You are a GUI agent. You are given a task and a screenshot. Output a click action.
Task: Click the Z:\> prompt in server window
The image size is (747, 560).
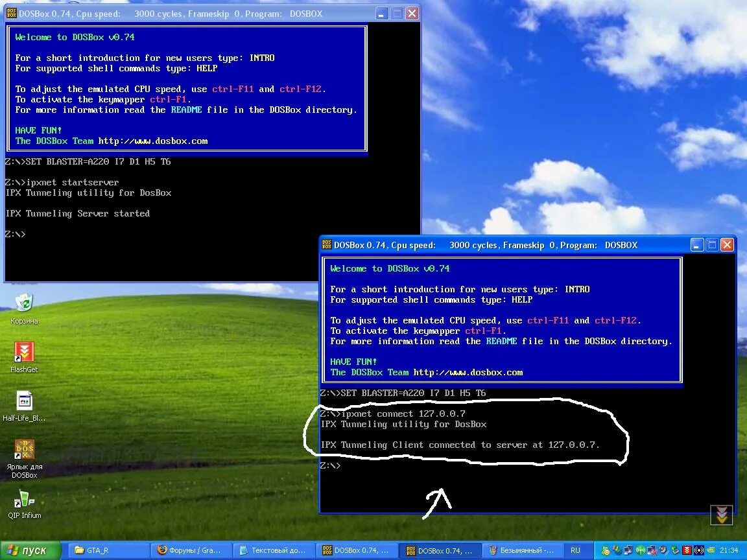[x=16, y=234]
